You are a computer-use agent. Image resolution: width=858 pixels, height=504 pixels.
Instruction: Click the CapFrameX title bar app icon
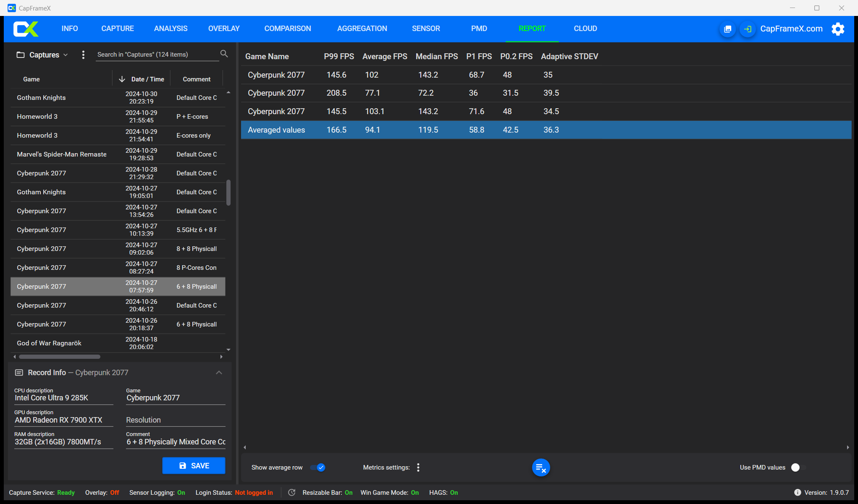tap(12, 8)
